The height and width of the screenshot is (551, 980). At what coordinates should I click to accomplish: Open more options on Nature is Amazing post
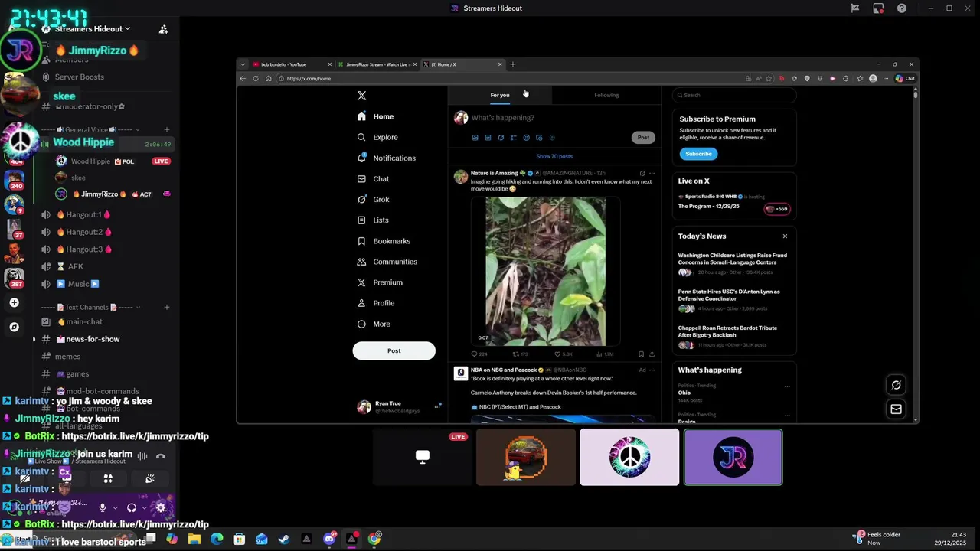pos(652,173)
